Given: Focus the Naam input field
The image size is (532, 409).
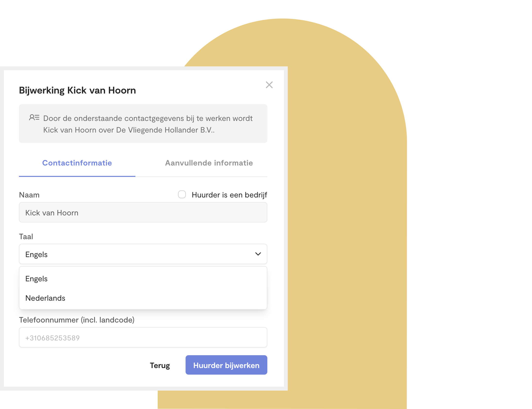Looking at the screenshot, I should click(143, 212).
